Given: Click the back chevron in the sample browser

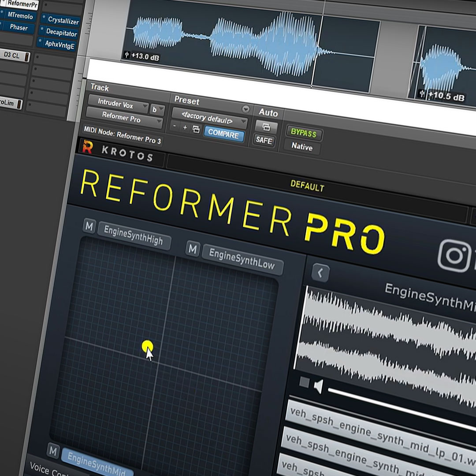Looking at the screenshot, I should (x=320, y=273).
